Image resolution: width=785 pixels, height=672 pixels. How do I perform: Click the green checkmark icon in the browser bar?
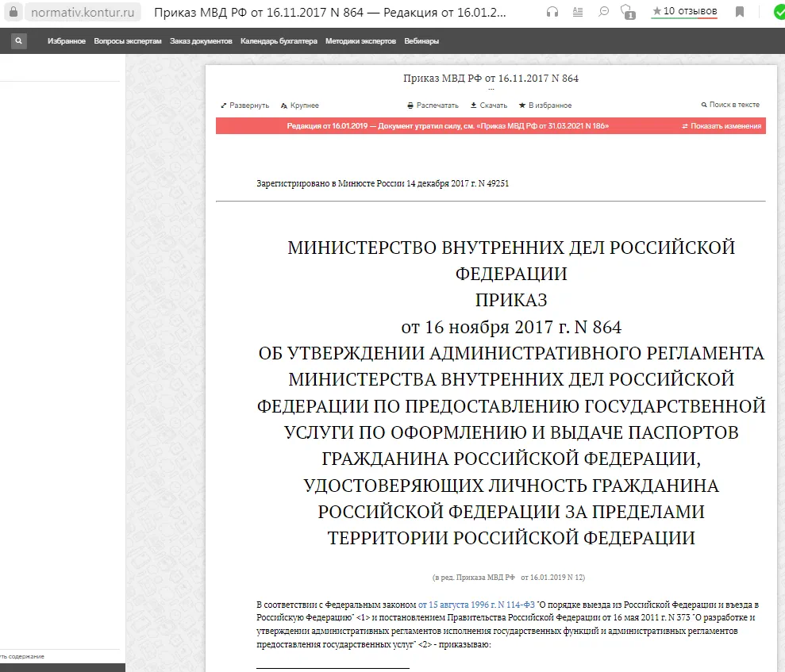[x=776, y=12]
